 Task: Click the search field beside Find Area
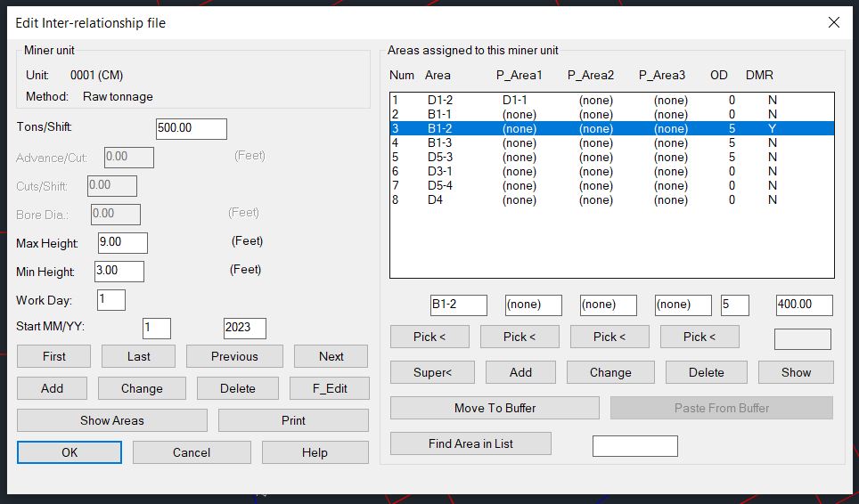(635, 446)
